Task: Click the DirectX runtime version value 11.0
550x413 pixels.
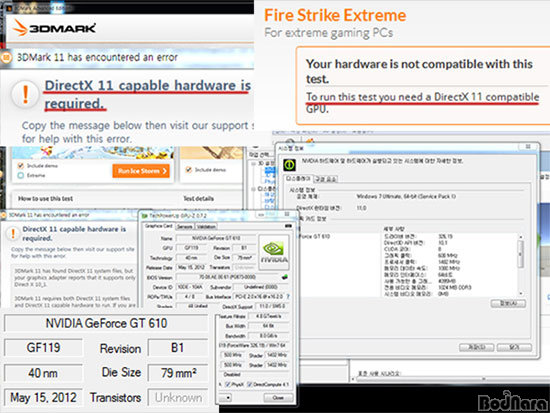Action: coord(361,208)
